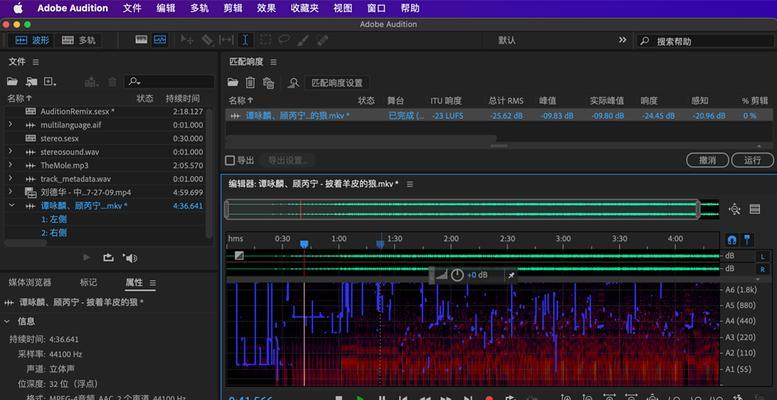Toggle the spectral pitch display

click(x=160, y=40)
